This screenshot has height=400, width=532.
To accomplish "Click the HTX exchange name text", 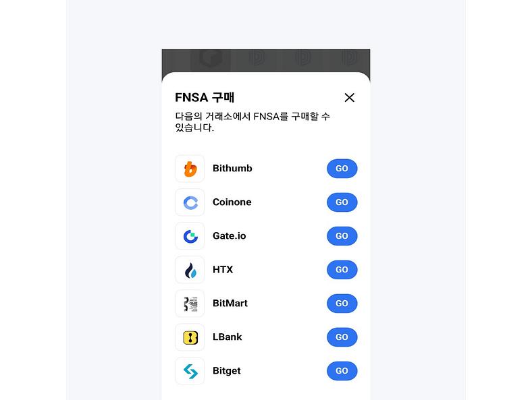I will click(x=223, y=270).
